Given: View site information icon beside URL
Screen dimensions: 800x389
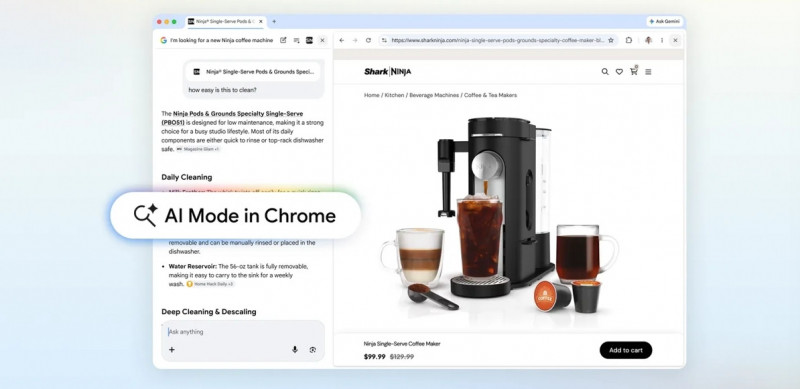Looking at the screenshot, I should (x=384, y=40).
